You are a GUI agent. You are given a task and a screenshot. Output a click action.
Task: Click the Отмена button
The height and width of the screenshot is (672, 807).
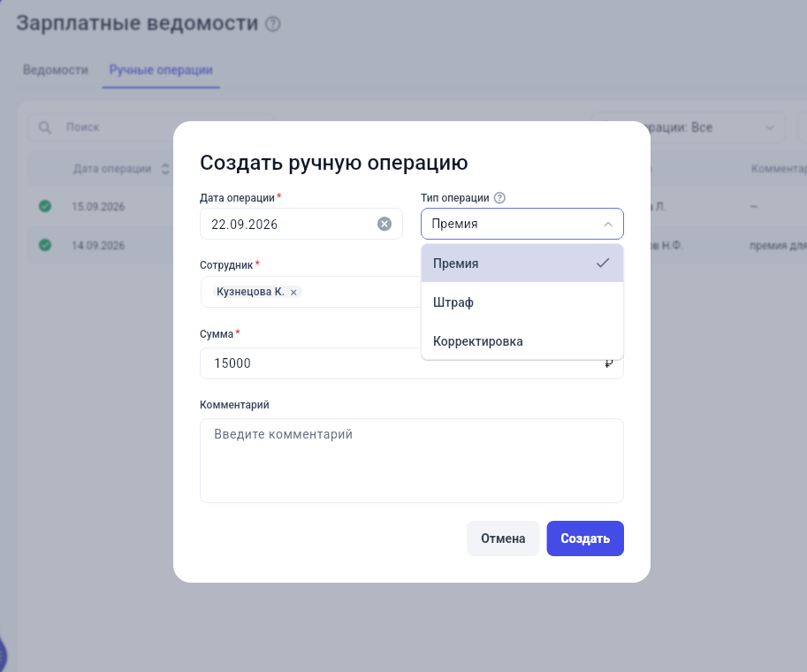pos(503,538)
